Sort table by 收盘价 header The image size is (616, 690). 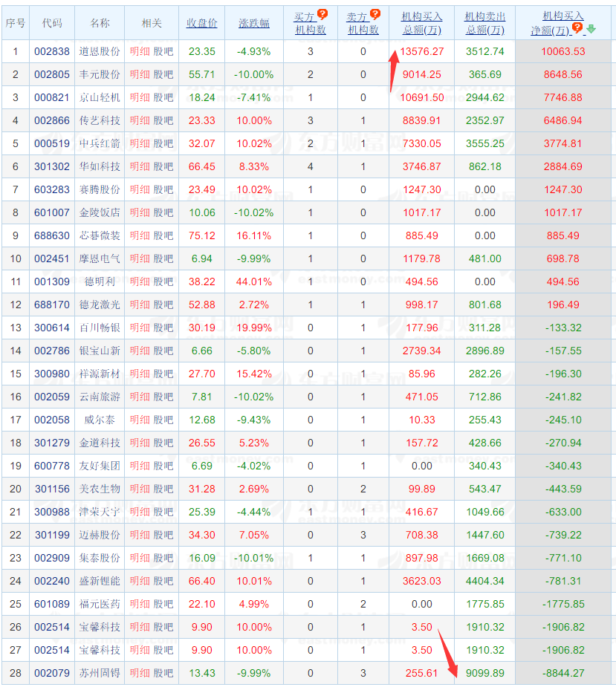[201, 23]
